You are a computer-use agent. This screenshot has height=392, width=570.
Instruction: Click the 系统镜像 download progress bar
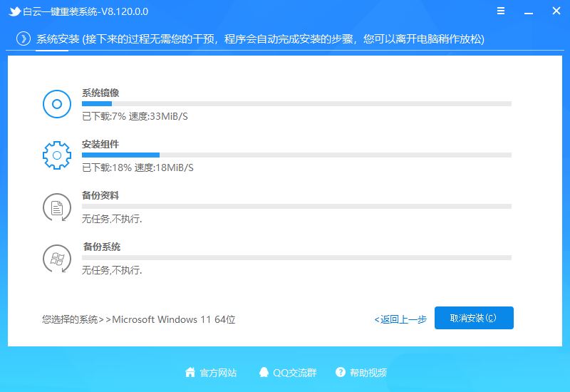click(x=296, y=104)
